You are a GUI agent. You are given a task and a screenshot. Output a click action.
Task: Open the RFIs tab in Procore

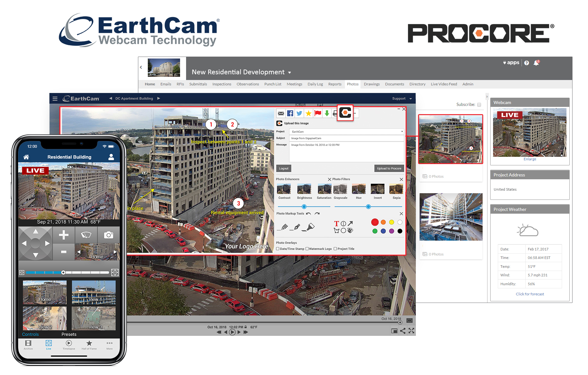tap(180, 84)
